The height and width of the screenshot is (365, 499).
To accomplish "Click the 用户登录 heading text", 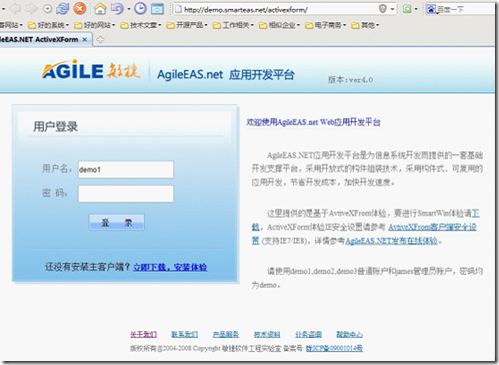I will 56,127.
